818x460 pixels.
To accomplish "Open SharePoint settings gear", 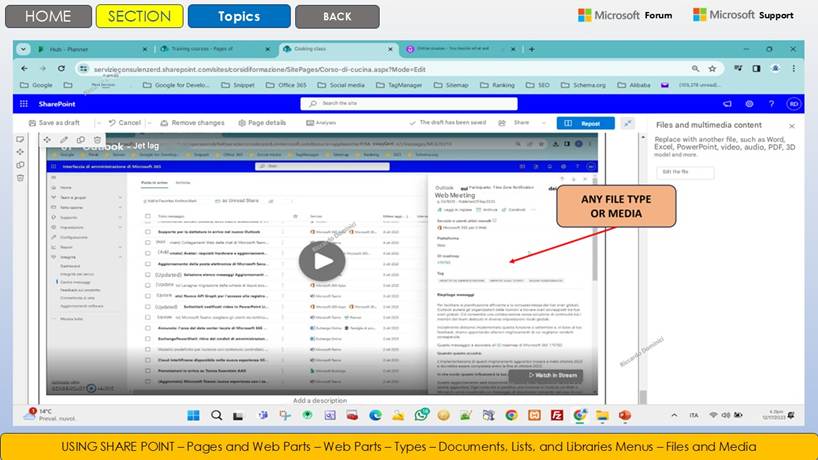I will (x=749, y=104).
